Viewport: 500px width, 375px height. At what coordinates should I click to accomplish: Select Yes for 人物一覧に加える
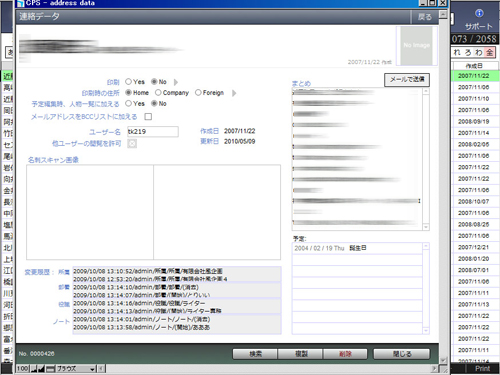(128, 103)
